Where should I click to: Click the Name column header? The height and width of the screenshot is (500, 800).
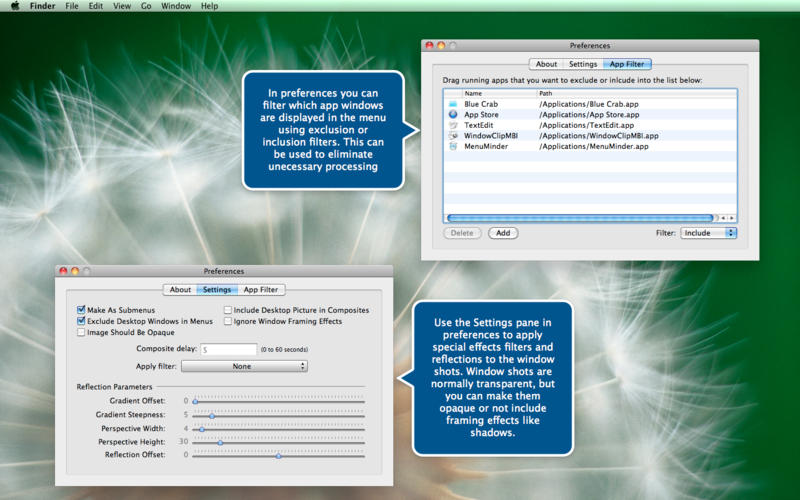(x=500, y=93)
